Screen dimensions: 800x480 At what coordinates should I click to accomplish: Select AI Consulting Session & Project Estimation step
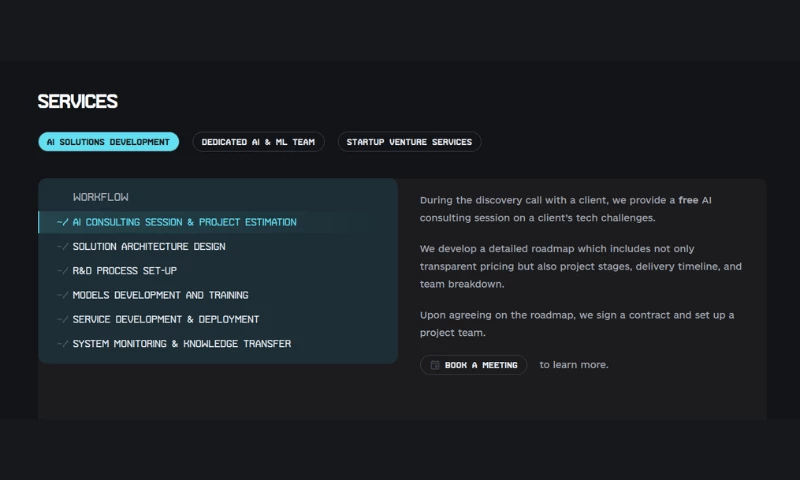[x=185, y=222]
